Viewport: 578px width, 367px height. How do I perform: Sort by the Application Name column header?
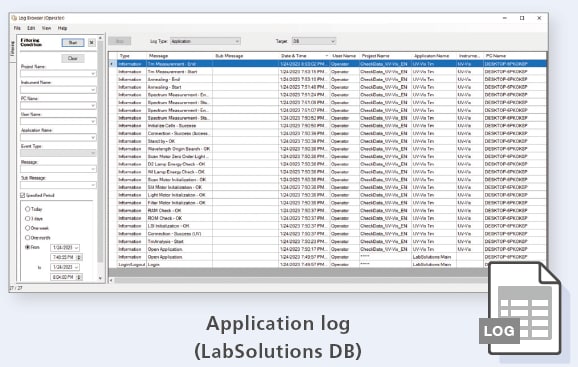[x=434, y=56]
